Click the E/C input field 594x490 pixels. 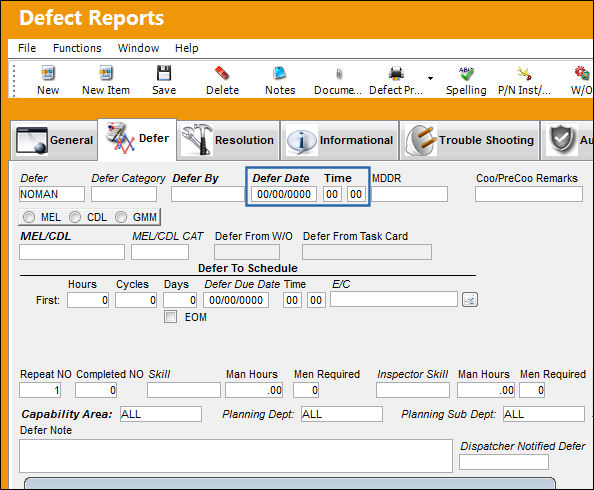tap(394, 299)
